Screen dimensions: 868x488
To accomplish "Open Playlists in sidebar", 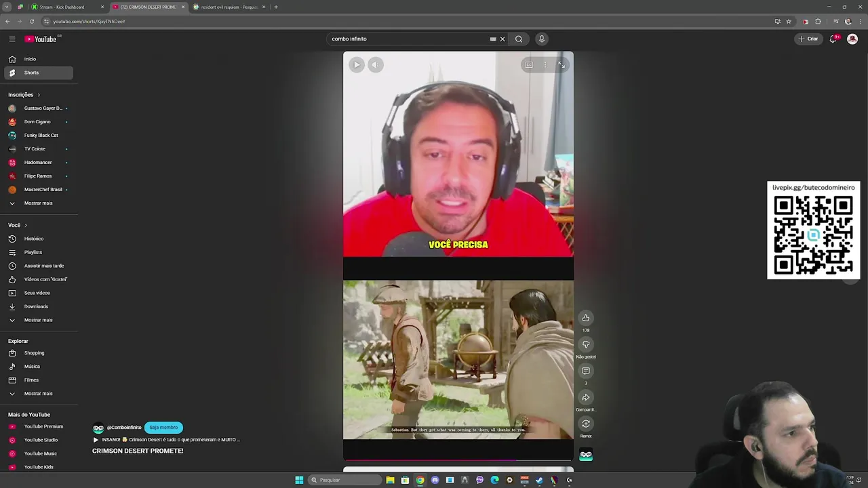I will [39, 252].
